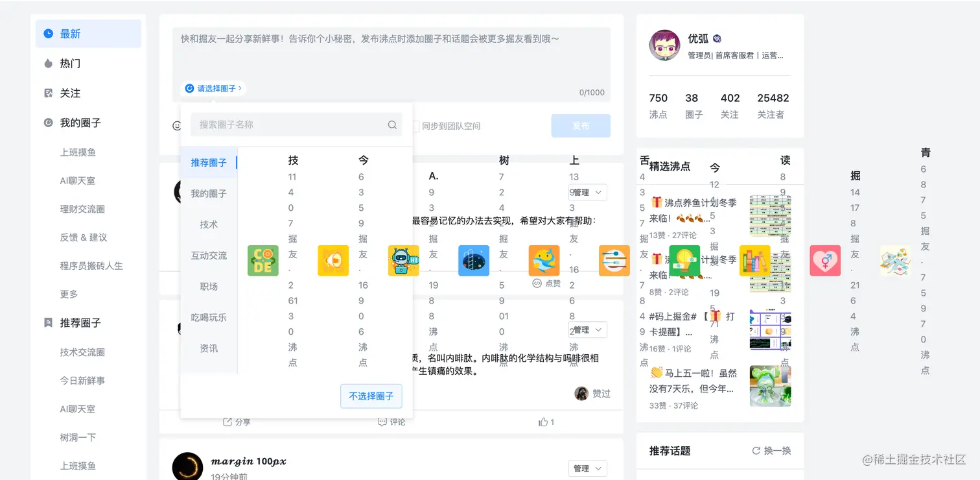Image resolution: width=980 pixels, height=480 pixels.
Task: Click the 关注 icon in sidebar
Action: coord(48,93)
